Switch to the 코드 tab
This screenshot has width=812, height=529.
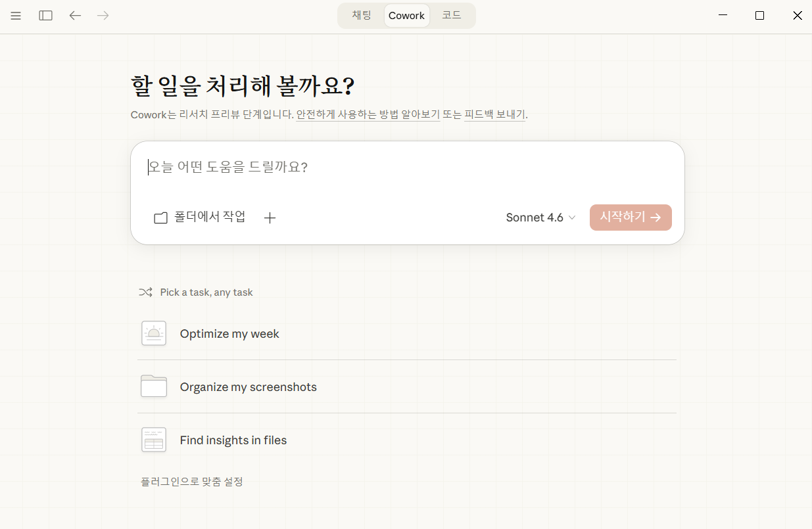[x=452, y=16]
